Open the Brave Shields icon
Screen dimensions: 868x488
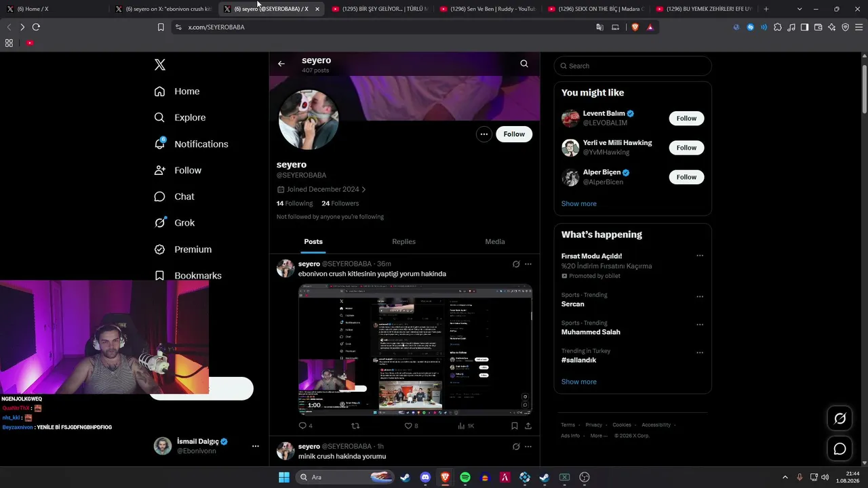point(635,27)
